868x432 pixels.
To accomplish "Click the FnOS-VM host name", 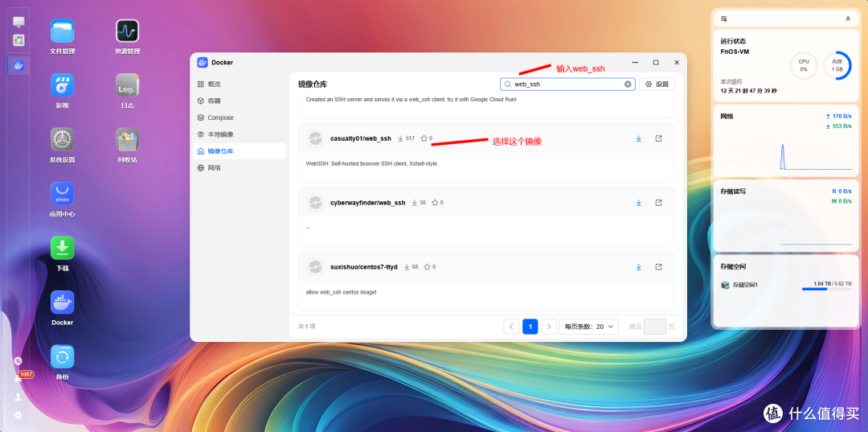I will tap(735, 51).
